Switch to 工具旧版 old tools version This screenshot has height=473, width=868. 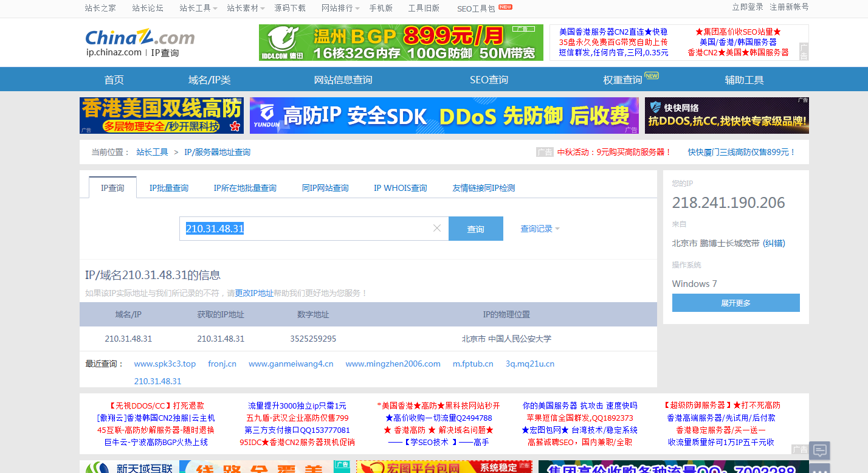[x=424, y=8]
